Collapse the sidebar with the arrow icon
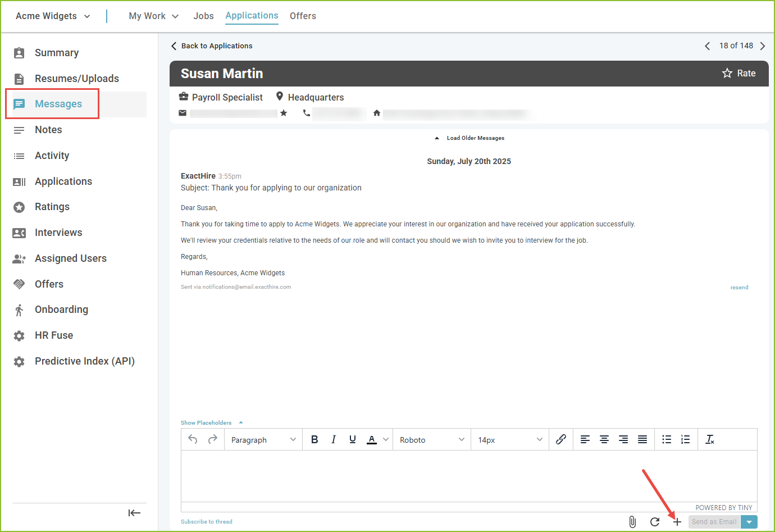Viewport: 775px width, 532px height. (x=134, y=512)
